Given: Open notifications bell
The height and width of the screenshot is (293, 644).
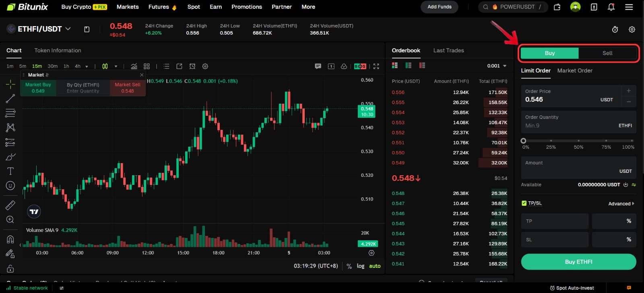Looking at the screenshot, I should [x=611, y=7].
